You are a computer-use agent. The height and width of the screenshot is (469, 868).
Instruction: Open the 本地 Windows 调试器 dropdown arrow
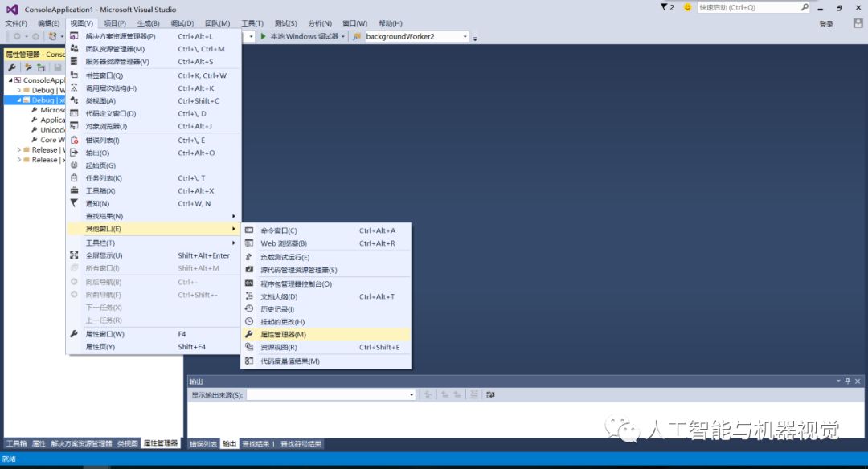(342, 36)
